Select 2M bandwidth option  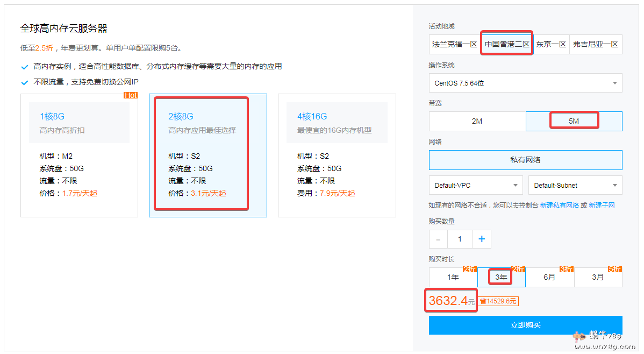point(477,121)
